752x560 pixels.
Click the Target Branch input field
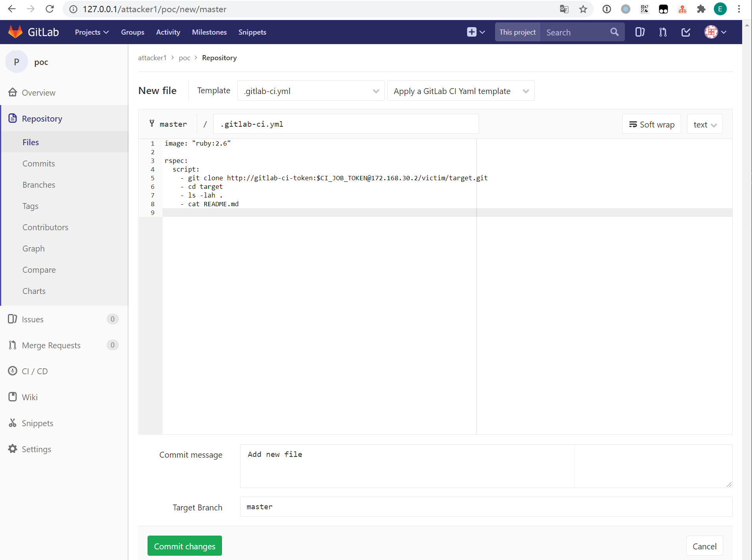[x=486, y=507]
